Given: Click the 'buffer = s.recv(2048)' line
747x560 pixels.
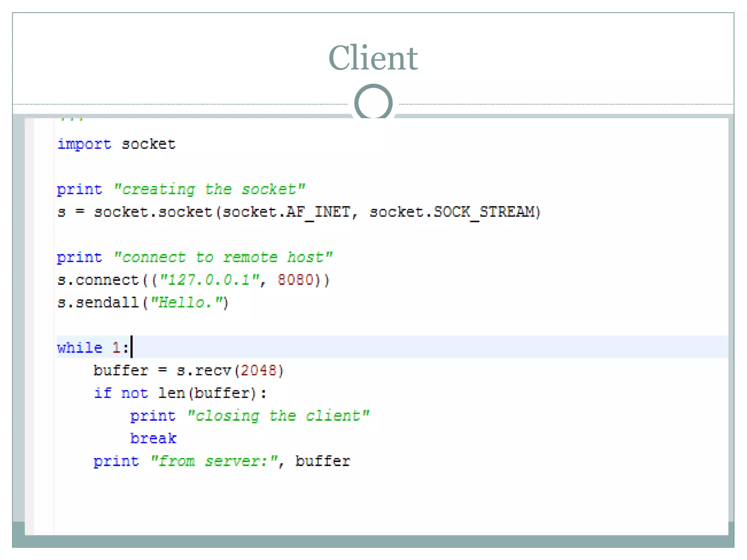Looking at the screenshot, I should 189,371.
